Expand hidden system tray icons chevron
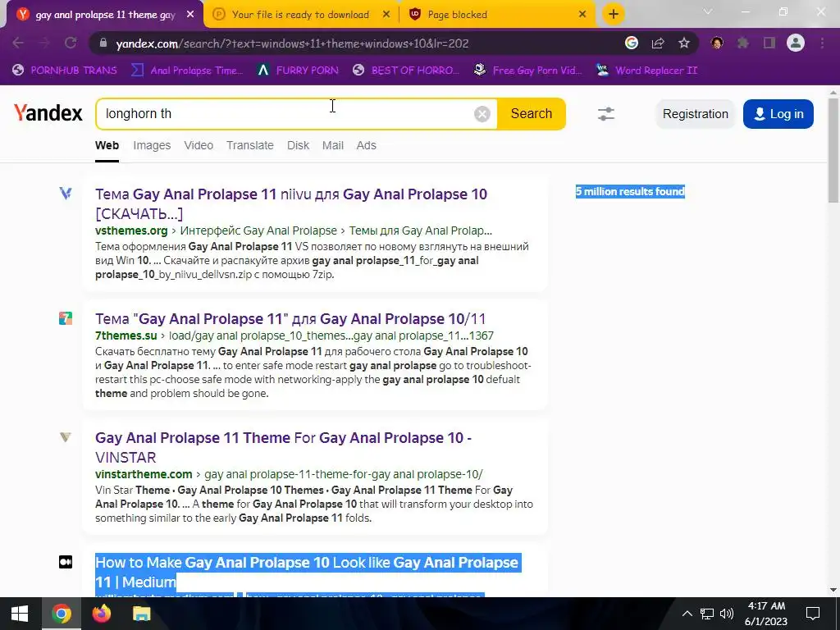The image size is (840, 630). pos(687,614)
